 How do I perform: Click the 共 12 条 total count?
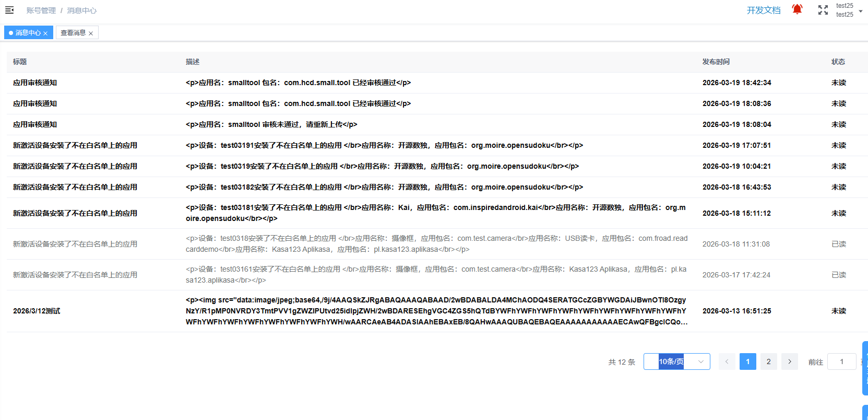[622, 362]
